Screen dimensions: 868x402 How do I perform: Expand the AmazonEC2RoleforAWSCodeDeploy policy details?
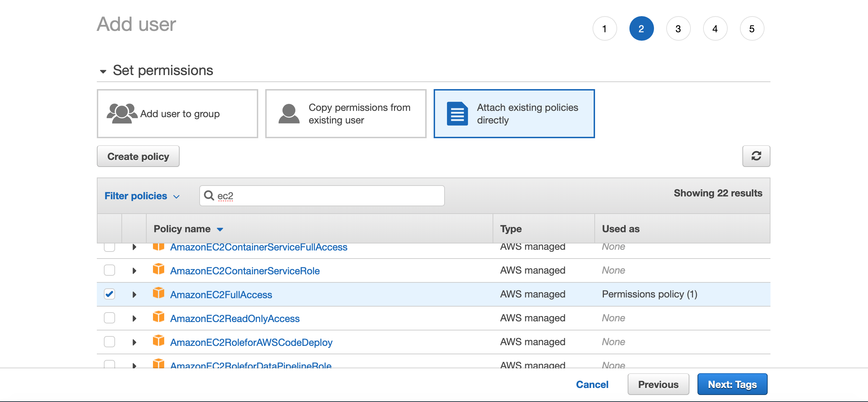click(134, 342)
